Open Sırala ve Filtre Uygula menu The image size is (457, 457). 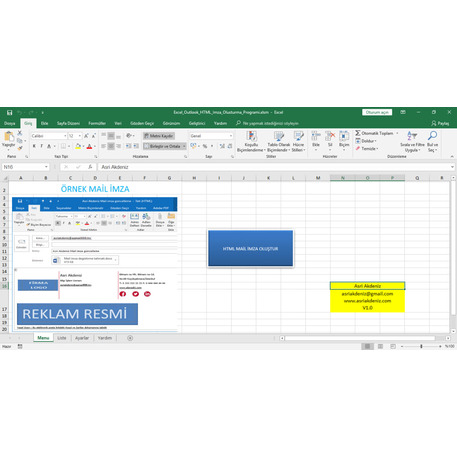(x=412, y=141)
